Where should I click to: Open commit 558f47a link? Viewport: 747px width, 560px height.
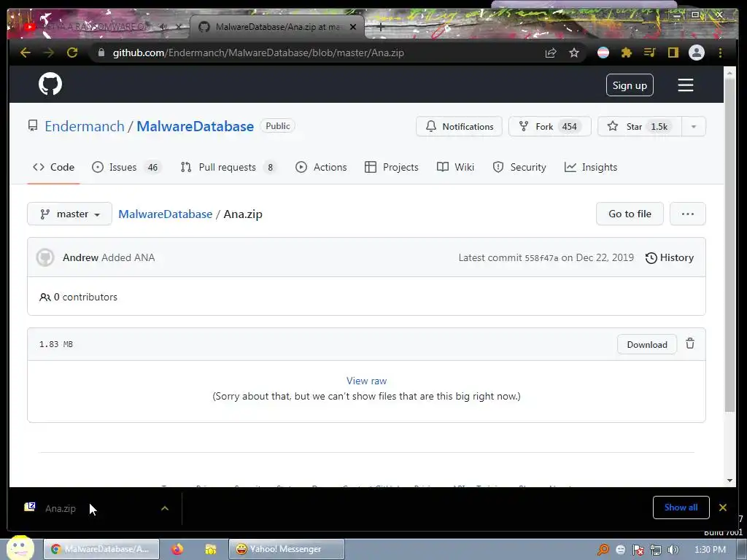542,258
